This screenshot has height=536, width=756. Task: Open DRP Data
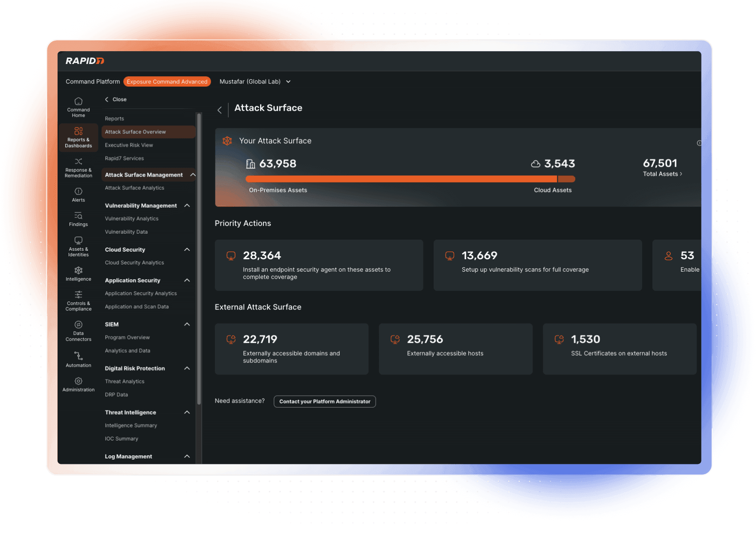[116, 394]
